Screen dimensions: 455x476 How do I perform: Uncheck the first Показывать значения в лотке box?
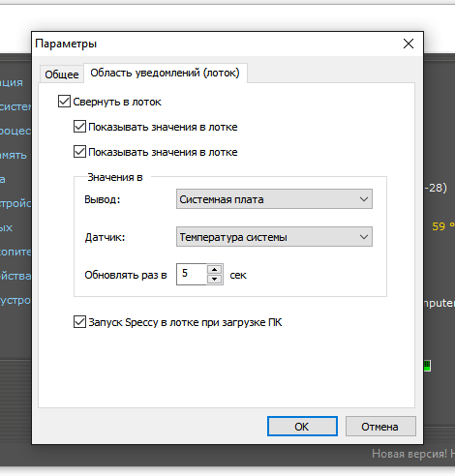(x=79, y=127)
